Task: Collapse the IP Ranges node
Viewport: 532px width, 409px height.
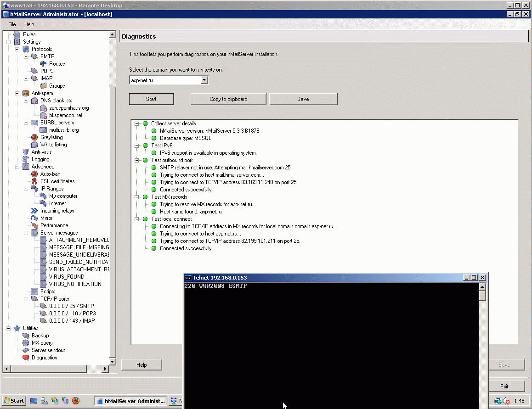Action: tap(26, 189)
